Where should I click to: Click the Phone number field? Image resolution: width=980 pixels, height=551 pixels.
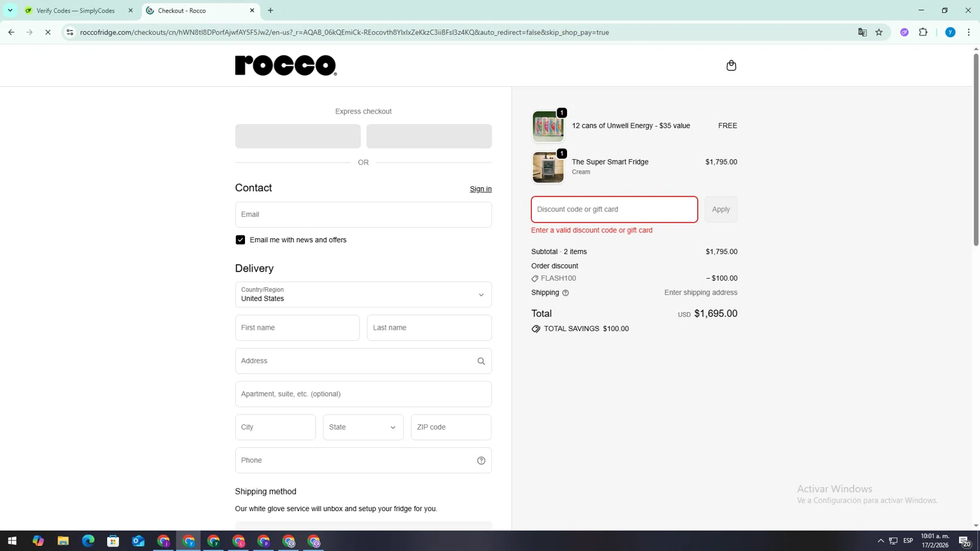tap(363, 460)
